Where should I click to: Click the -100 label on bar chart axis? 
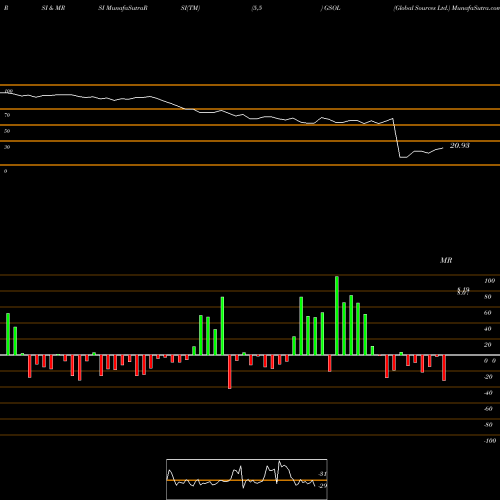pyautogui.click(x=489, y=441)
